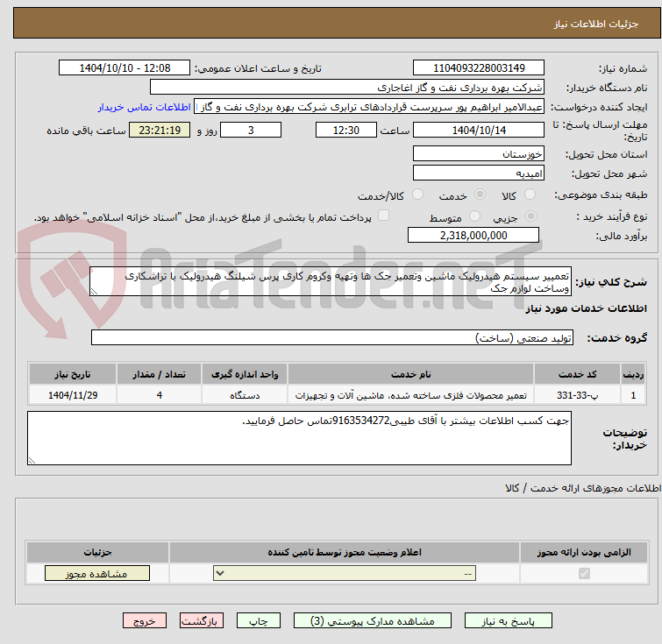Select the کالا/خدمت radio button
Viewport: 662px width, 644px height.
point(417,195)
